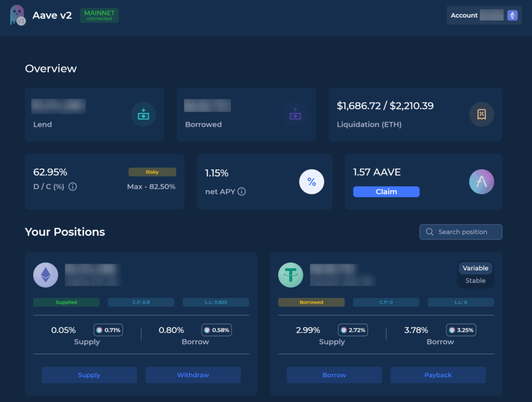Viewport: 532px width, 402px height.
Task: Click the AAVE token logo icon
Action: pos(482,181)
